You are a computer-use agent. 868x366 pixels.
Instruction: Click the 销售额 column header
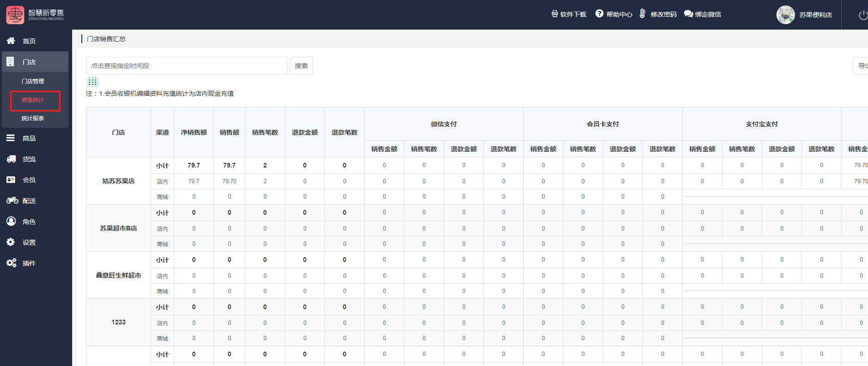coord(229,132)
